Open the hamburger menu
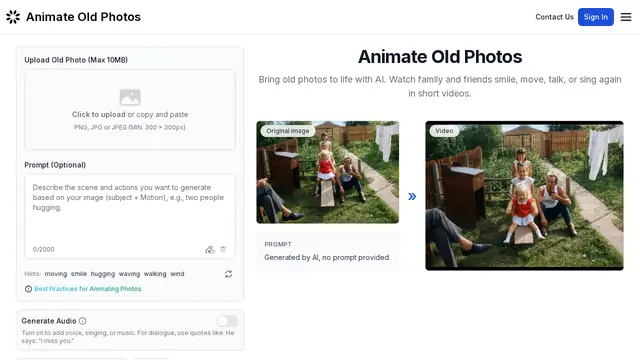 (x=626, y=17)
